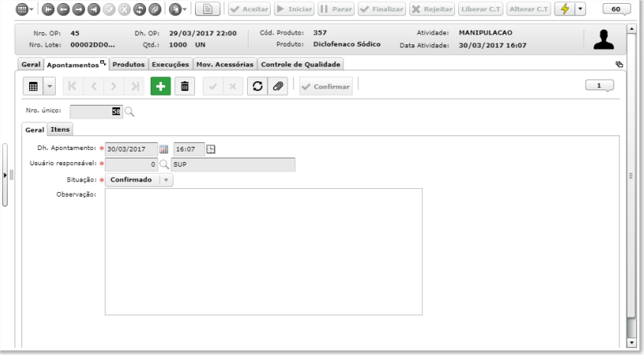Open the Controle de Qualidade tab
644x355 pixels.
coord(301,64)
